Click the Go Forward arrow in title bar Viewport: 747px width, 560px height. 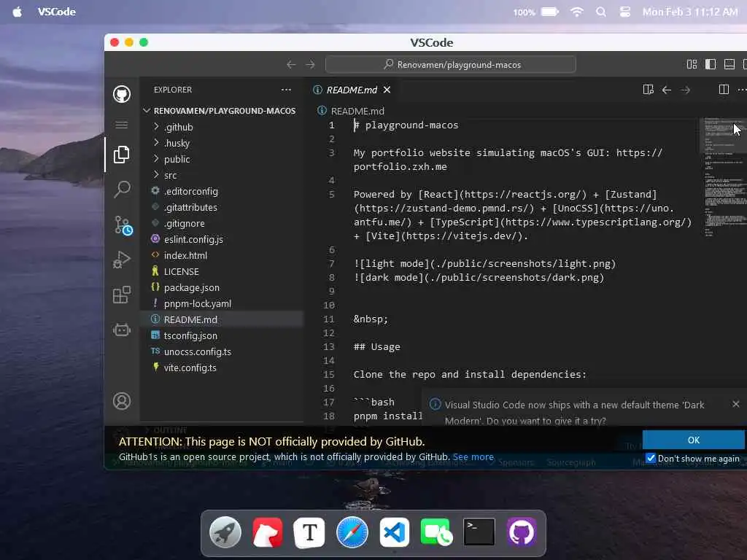(310, 64)
